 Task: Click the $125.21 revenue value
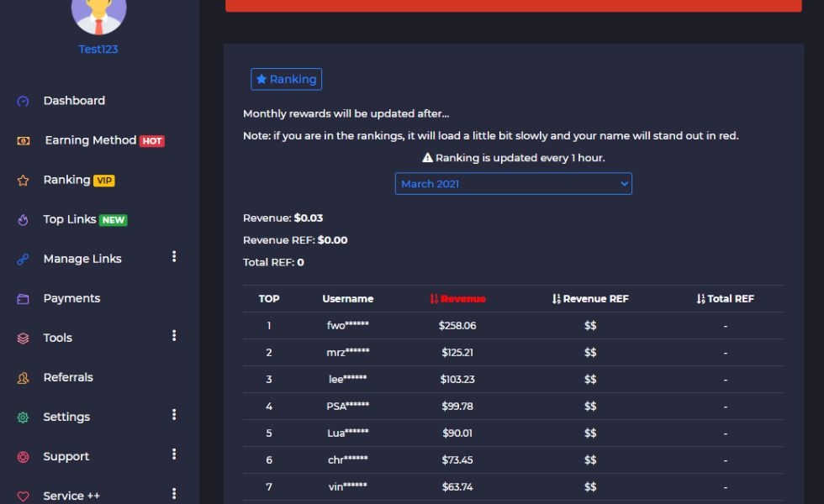[457, 352]
